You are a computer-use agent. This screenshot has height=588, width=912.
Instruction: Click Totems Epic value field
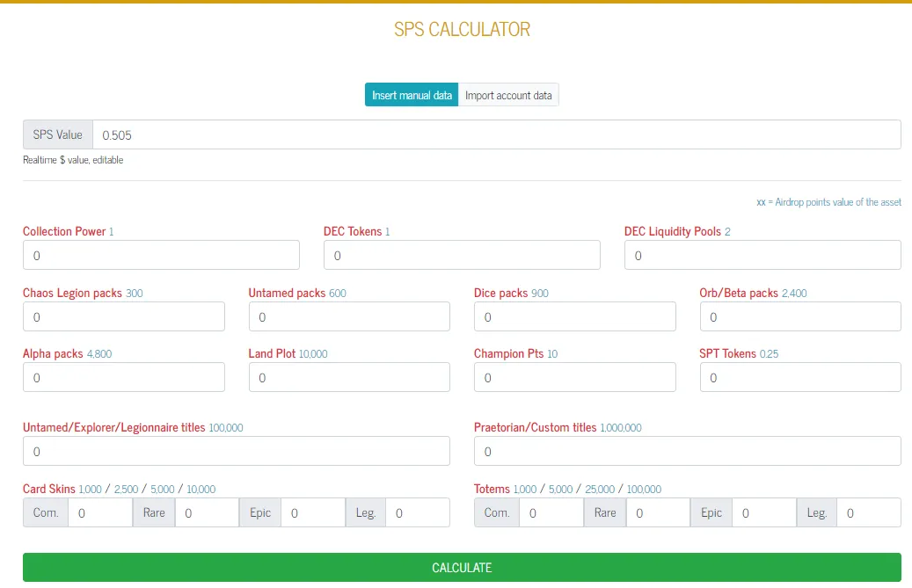tap(764, 512)
